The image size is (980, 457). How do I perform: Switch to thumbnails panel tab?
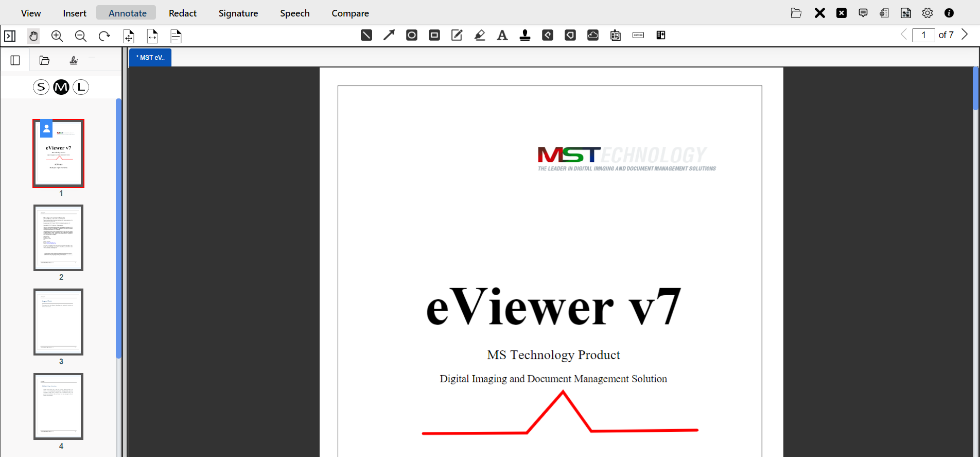tap(15, 60)
